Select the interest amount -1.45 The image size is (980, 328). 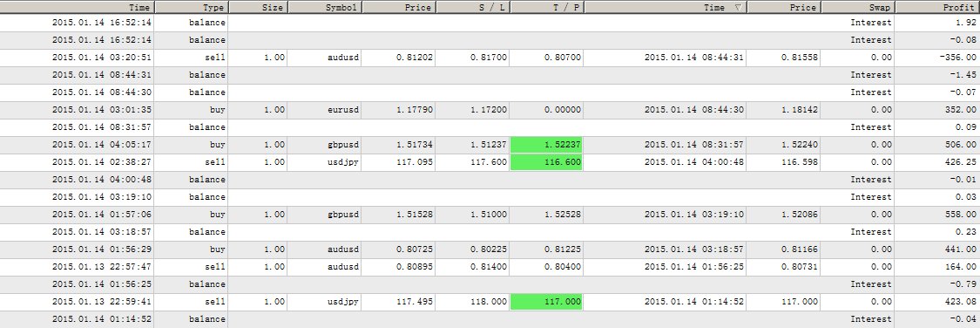(963, 74)
